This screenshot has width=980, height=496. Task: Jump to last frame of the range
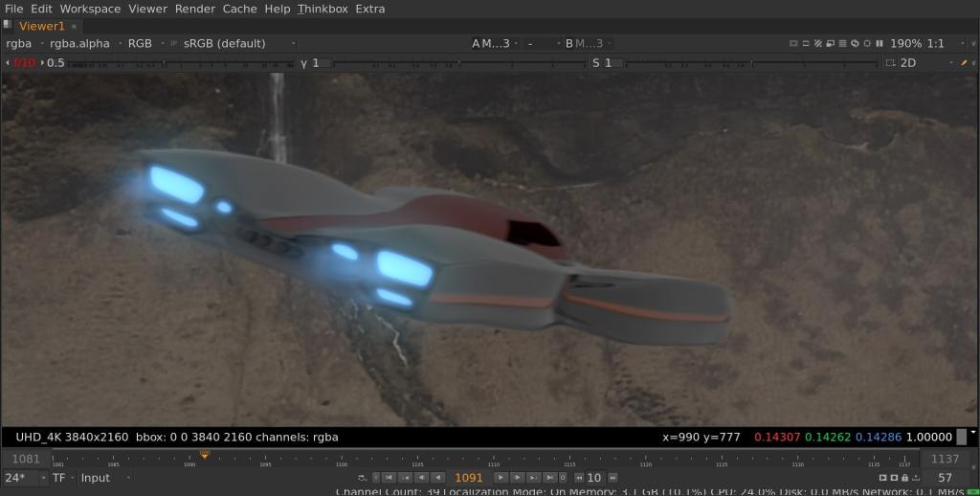point(550,477)
